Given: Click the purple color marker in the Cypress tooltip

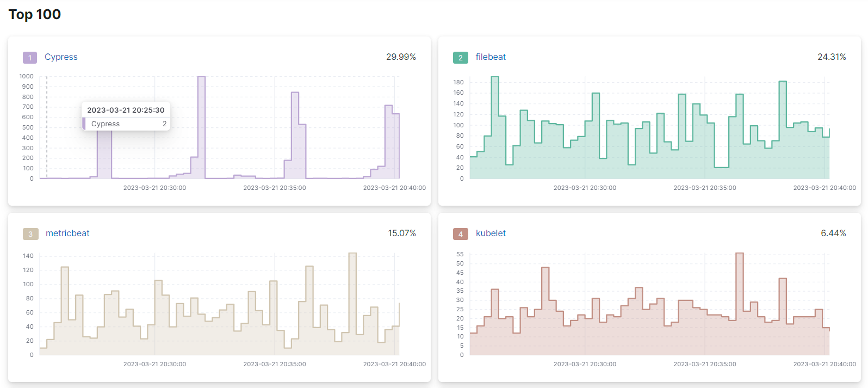Looking at the screenshot, I should click(x=84, y=124).
